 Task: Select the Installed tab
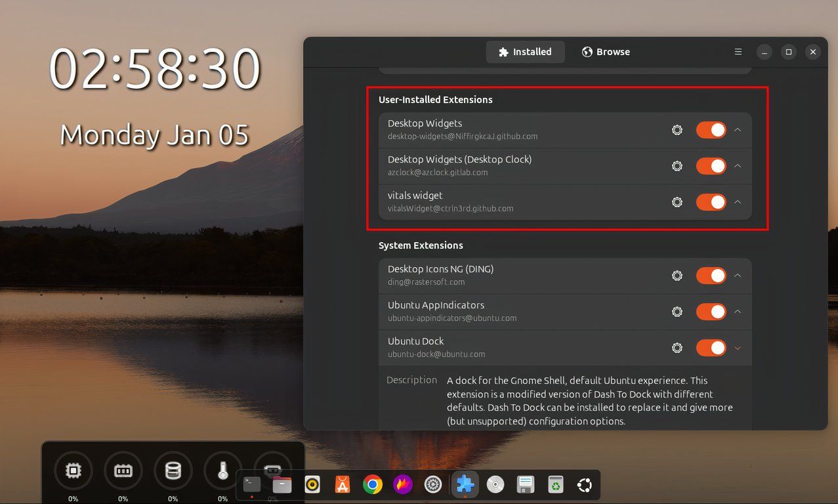(x=525, y=51)
